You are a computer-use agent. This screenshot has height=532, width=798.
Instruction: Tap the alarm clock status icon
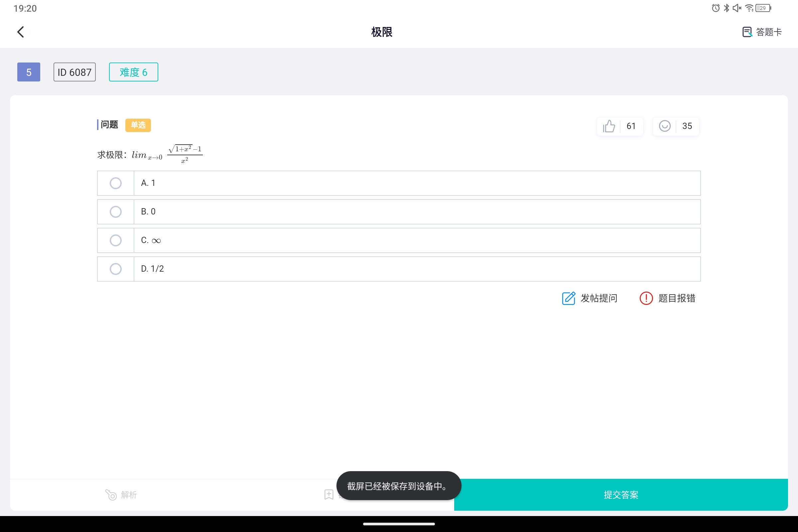716,8
